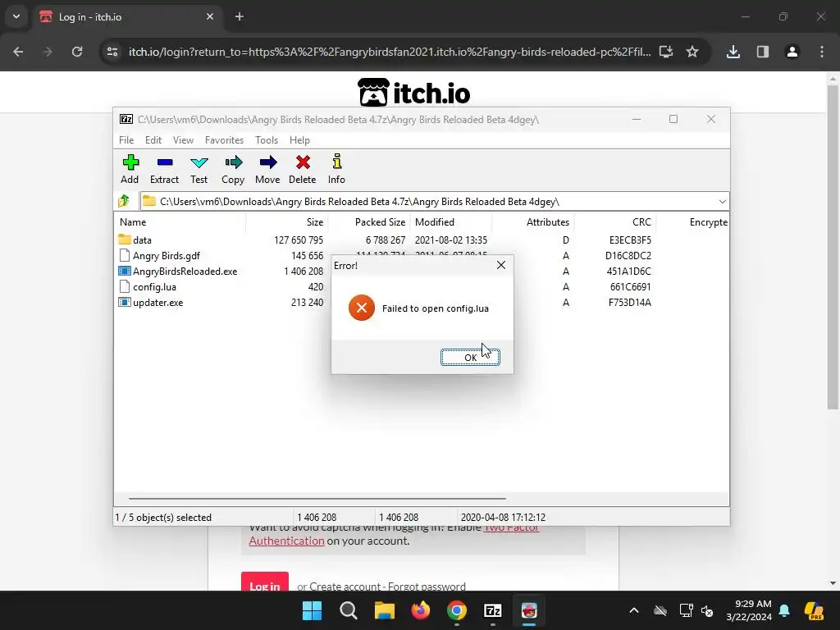Follow the Forgot password link

tap(427, 587)
